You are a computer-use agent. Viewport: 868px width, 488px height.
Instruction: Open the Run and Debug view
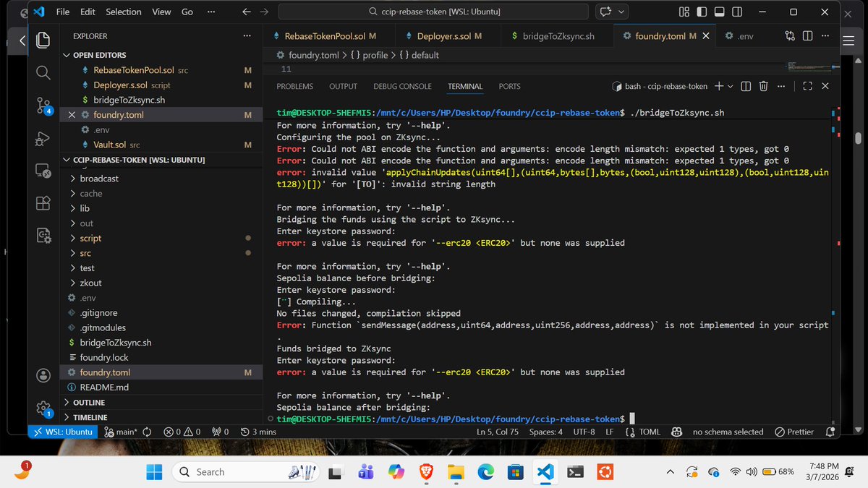point(43,138)
